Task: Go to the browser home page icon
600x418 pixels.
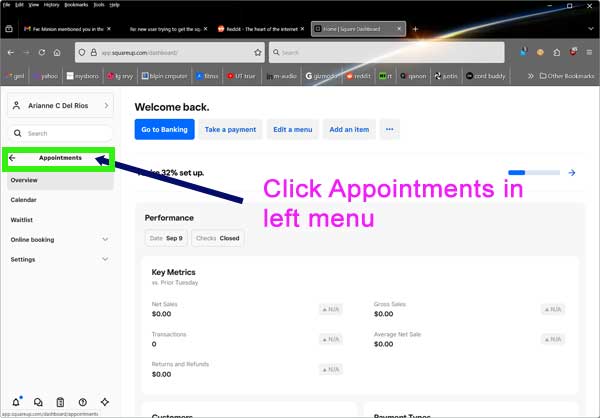Action: (57, 52)
